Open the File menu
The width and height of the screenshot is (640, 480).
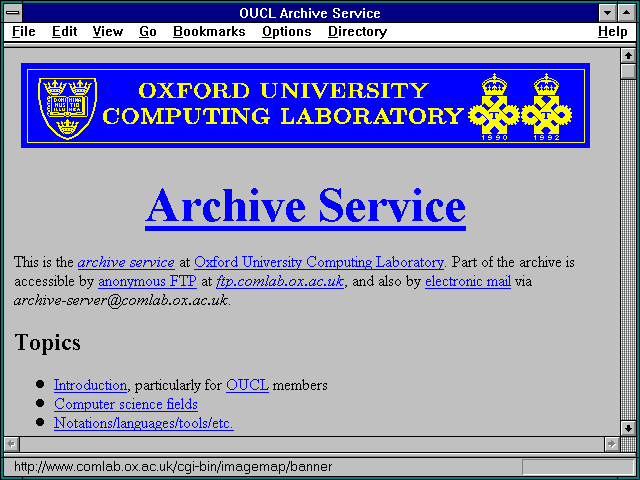click(x=24, y=31)
